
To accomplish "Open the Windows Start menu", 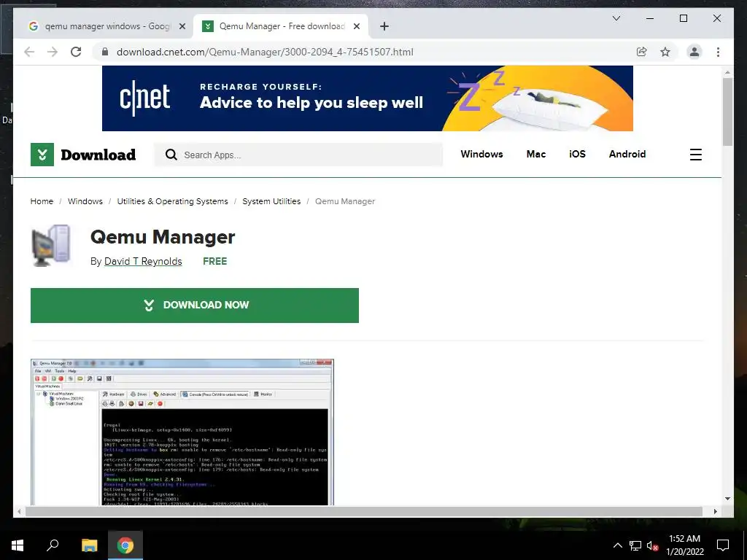I will (18, 545).
